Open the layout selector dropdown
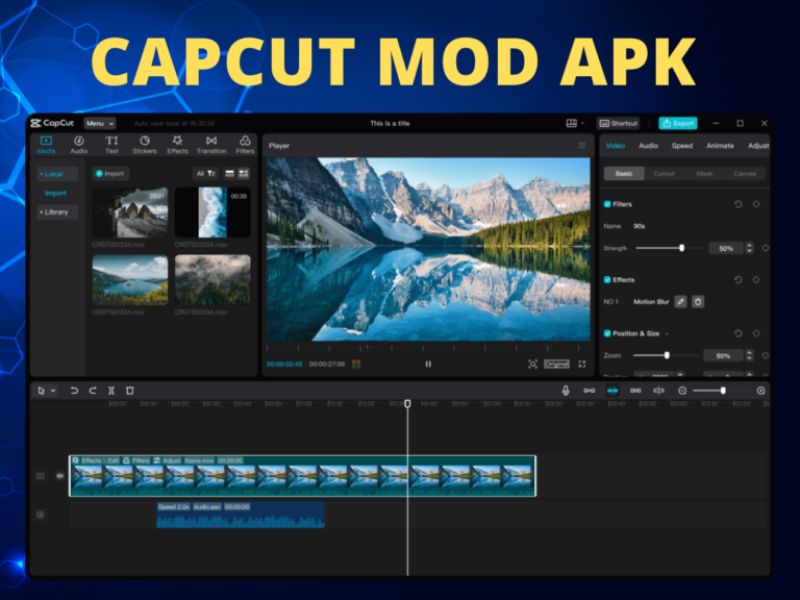This screenshot has height=600, width=800. coord(575,123)
